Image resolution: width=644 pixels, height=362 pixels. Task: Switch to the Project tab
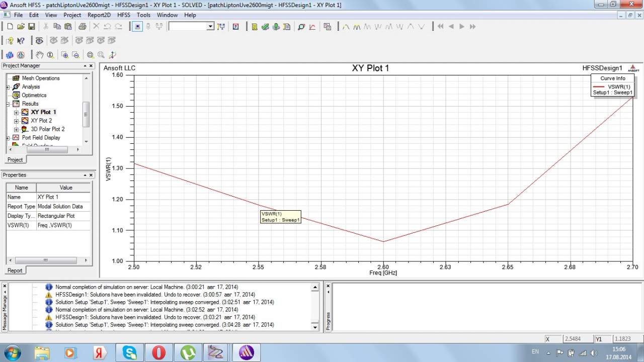pyautogui.click(x=15, y=159)
